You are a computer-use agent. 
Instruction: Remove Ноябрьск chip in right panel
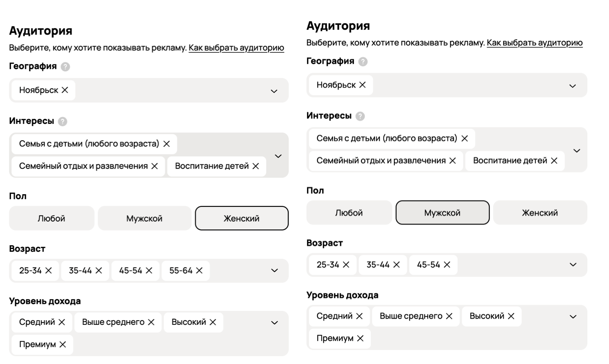362,85
